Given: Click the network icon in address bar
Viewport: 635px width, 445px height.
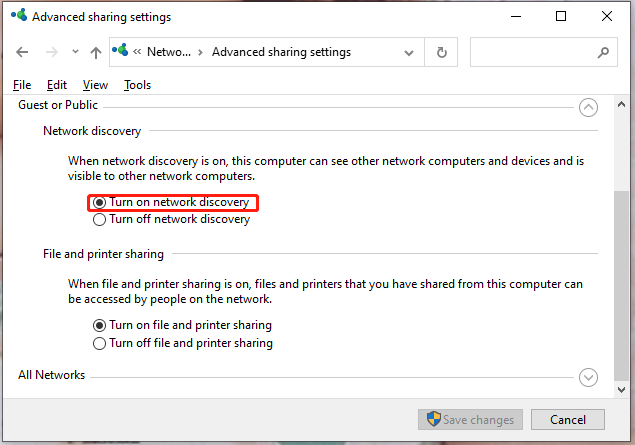Looking at the screenshot, I should click(120, 50).
